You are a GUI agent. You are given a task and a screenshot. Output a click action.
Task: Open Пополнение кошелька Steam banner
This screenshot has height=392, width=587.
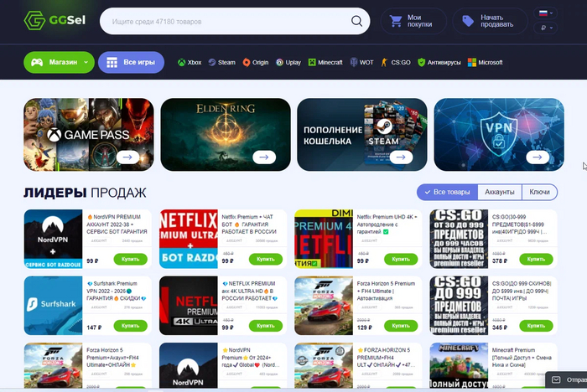(362, 134)
